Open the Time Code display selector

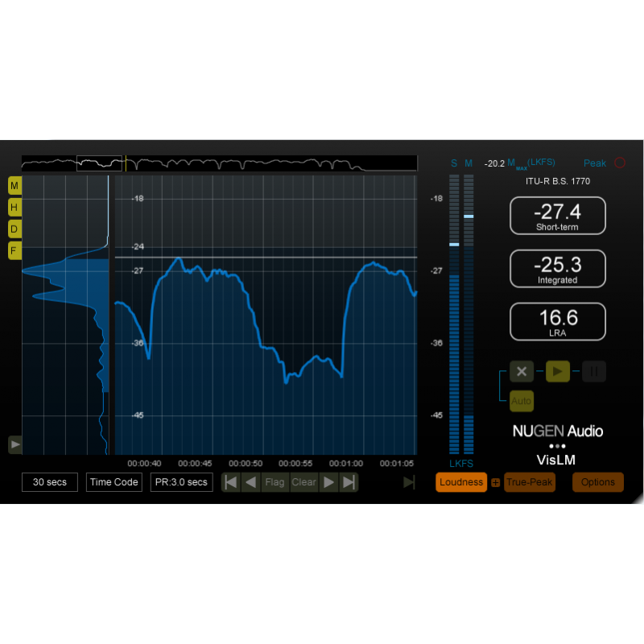click(x=114, y=481)
